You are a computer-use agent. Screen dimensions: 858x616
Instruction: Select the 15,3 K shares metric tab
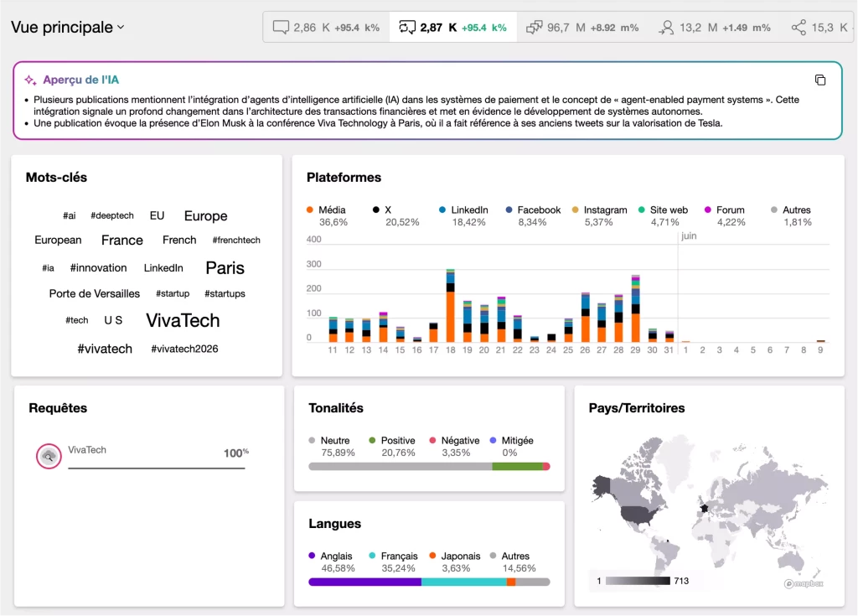pyautogui.click(x=819, y=28)
